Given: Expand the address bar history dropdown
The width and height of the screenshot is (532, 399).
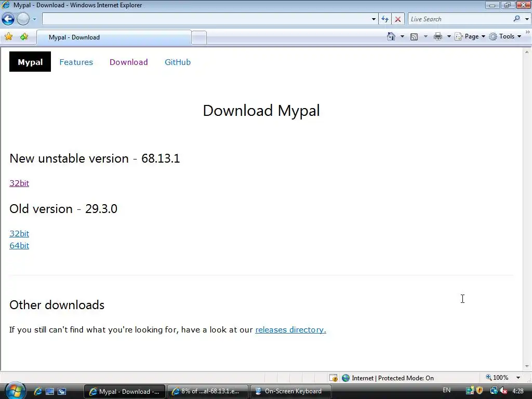Looking at the screenshot, I should click(374, 19).
